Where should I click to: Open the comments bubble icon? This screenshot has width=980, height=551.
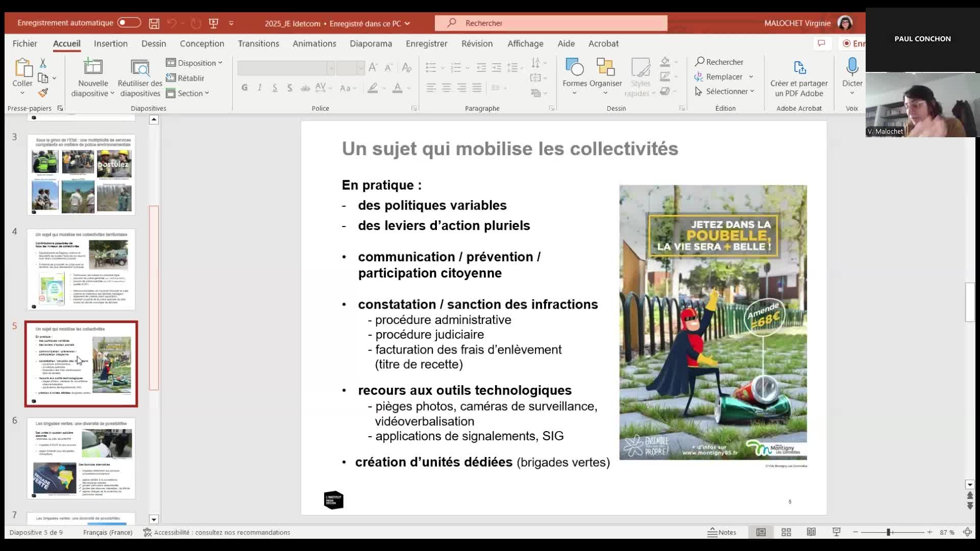pyautogui.click(x=821, y=43)
